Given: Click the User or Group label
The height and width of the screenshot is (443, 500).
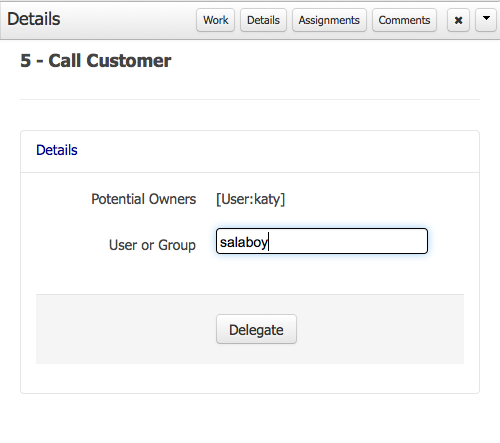Looking at the screenshot, I should [152, 245].
